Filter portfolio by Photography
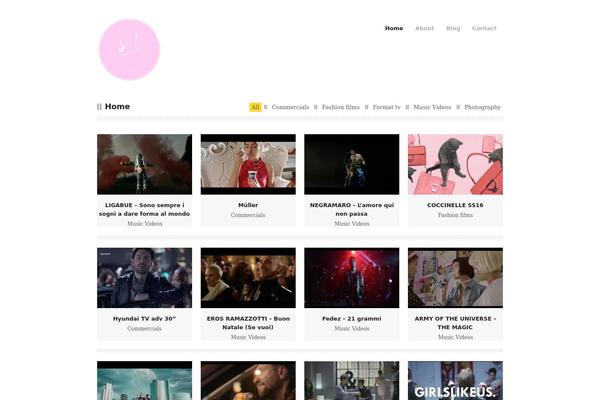600x400 pixels. click(482, 107)
